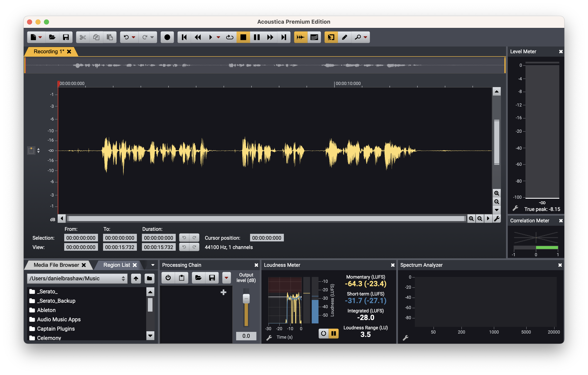Click the Record button in toolbar
Screen dimensions: 588x375
coord(167,37)
